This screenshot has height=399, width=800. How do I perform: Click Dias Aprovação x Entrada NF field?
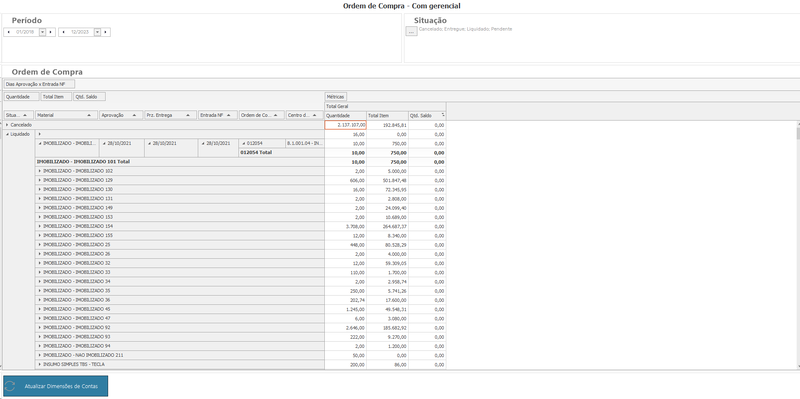(x=39, y=84)
